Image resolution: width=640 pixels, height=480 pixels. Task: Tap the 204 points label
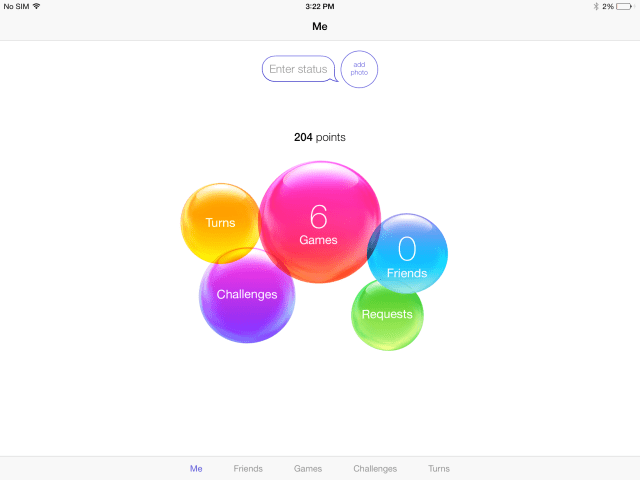click(x=320, y=137)
